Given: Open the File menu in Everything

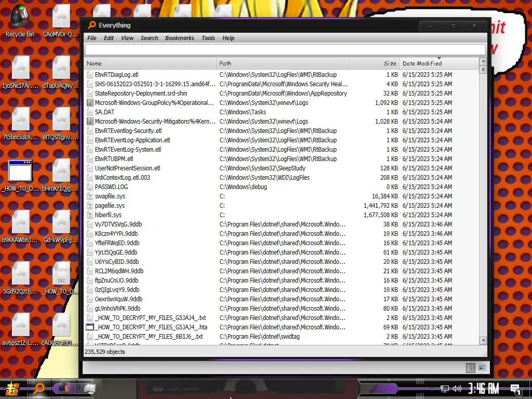Looking at the screenshot, I should point(91,38).
